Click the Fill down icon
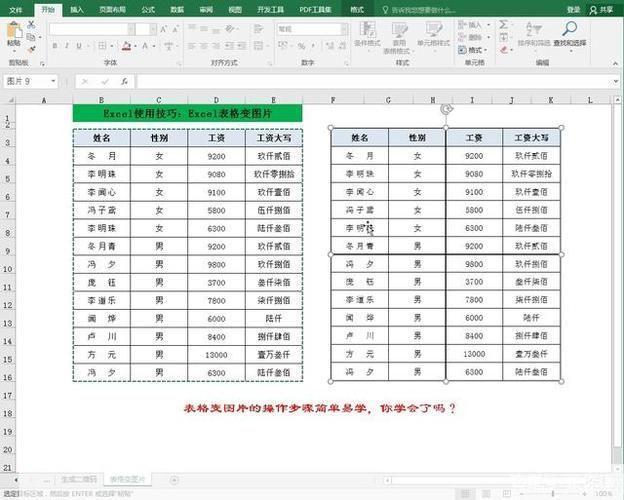The width and height of the screenshot is (624, 500). (503, 37)
